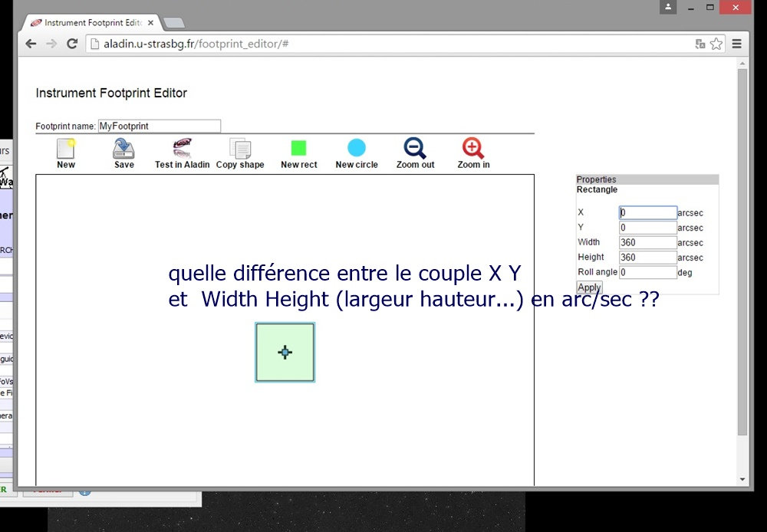Screen dimensions: 767x532
Task: Click the Width value field
Action: click(x=647, y=242)
